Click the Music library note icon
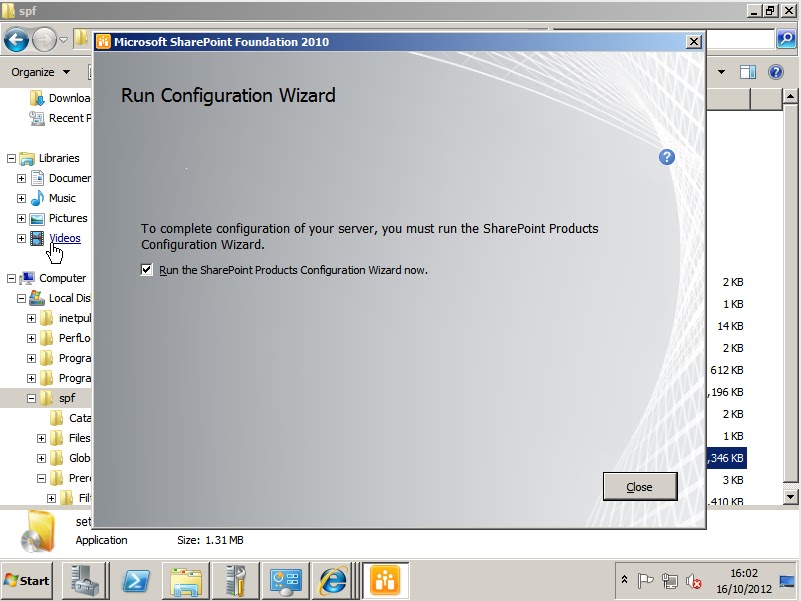Screen dimensions: 801x601 pos(37,198)
